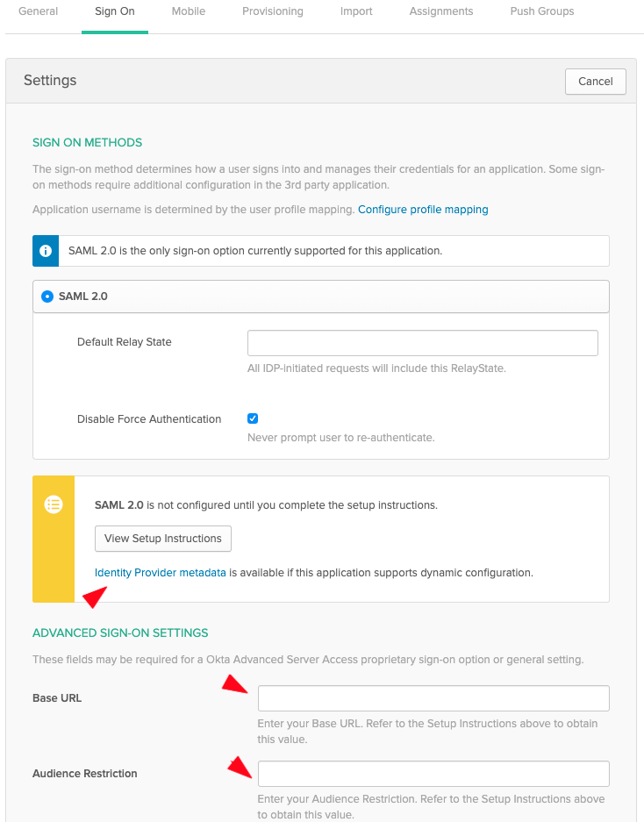Open the Configure profile mapping link
Image resolution: width=644 pixels, height=822 pixels.
423,210
